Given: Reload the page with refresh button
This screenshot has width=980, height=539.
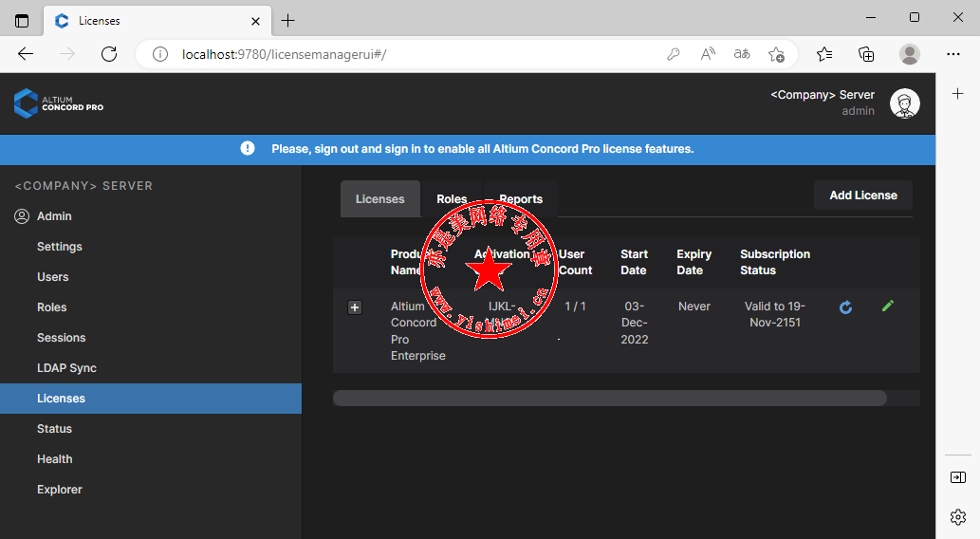Looking at the screenshot, I should [x=109, y=54].
